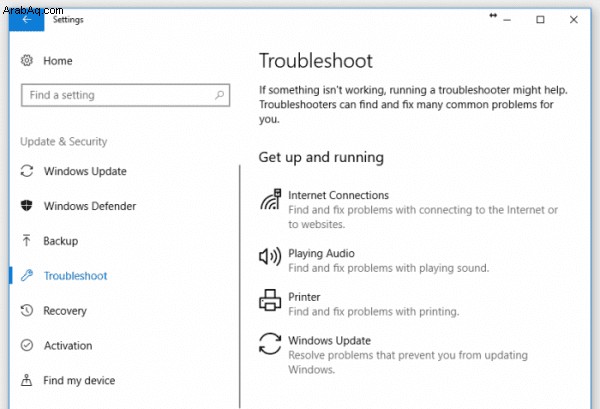Click the Windows Defender shield icon

coord(26,206)
